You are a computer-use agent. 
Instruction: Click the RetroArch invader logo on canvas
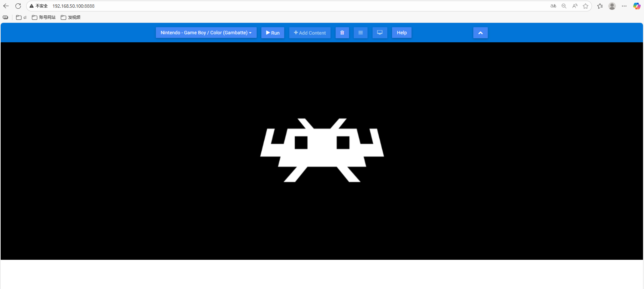pos(322,150)
